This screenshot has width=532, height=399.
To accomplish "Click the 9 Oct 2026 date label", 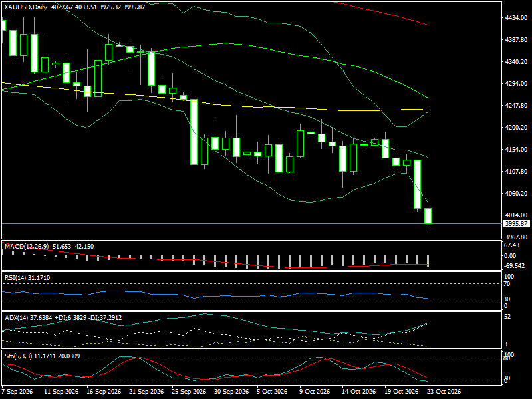I will [315, 392].
